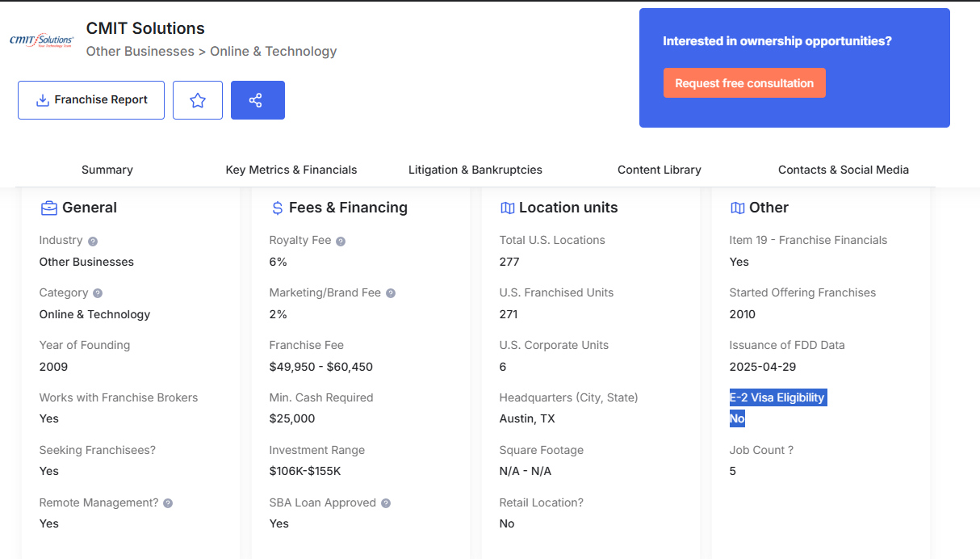This screenshot has height=559, width=980.
Task: Click the Other Businesses > Online & Technology breadcrumb
Action: click(x=211, y=51)
